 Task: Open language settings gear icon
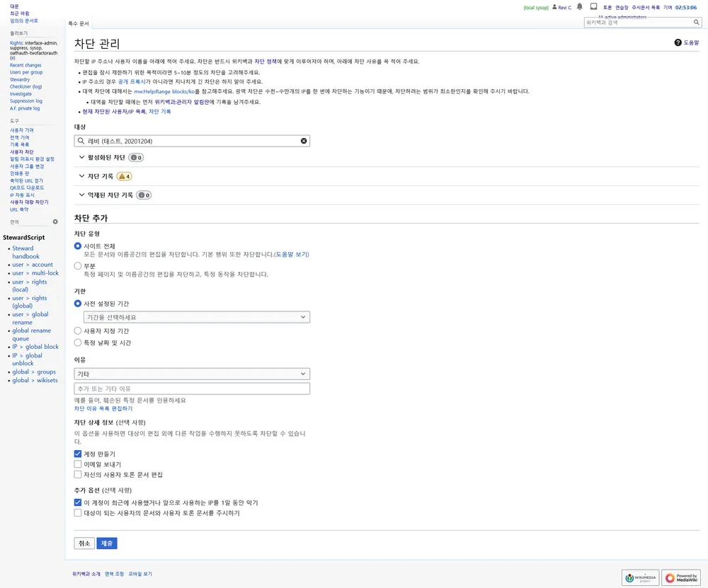tap(55, 221)
